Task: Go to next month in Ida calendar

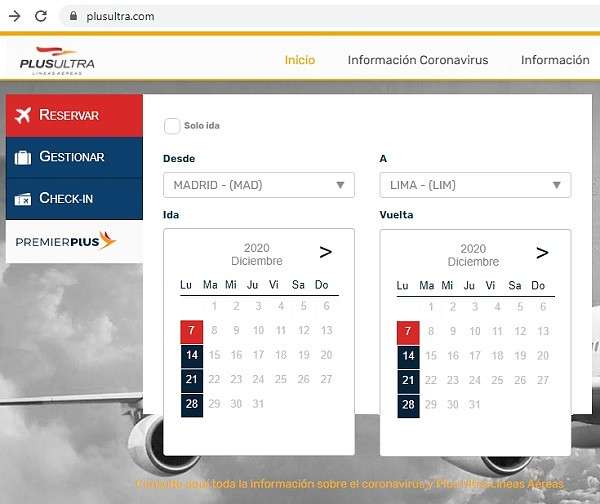Action: pos(326,252)
